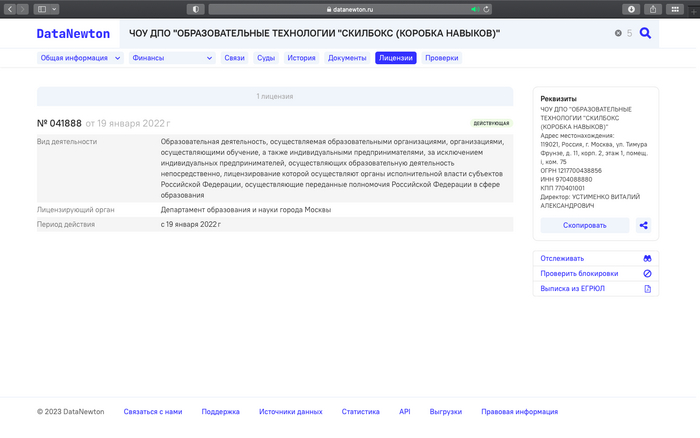Expand the Общая информация dropdown
Viewport: 700px width, 438px height.
tap(80, 58)
